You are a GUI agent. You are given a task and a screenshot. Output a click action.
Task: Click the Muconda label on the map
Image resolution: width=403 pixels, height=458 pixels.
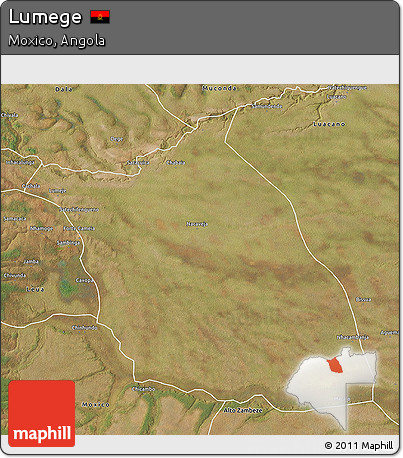coord(219,88)
